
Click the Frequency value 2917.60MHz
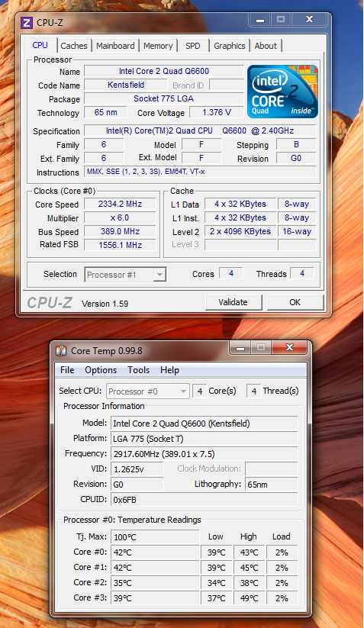[x=205, y=454]
